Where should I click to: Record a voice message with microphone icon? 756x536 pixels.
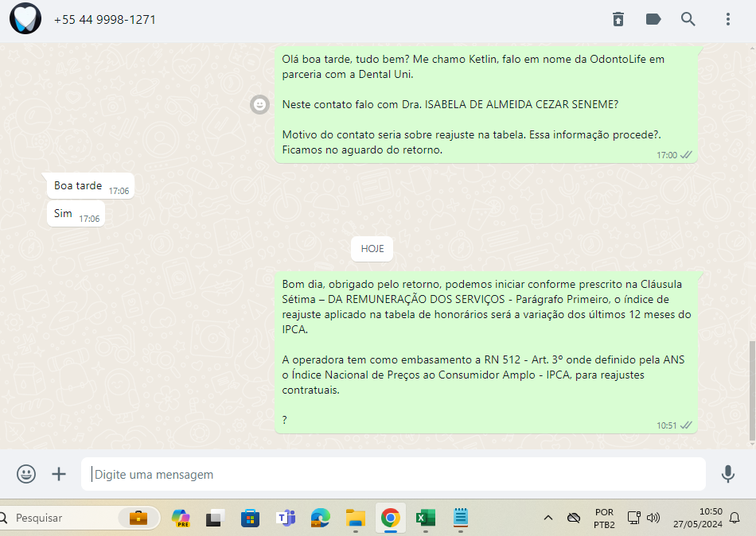728,474
